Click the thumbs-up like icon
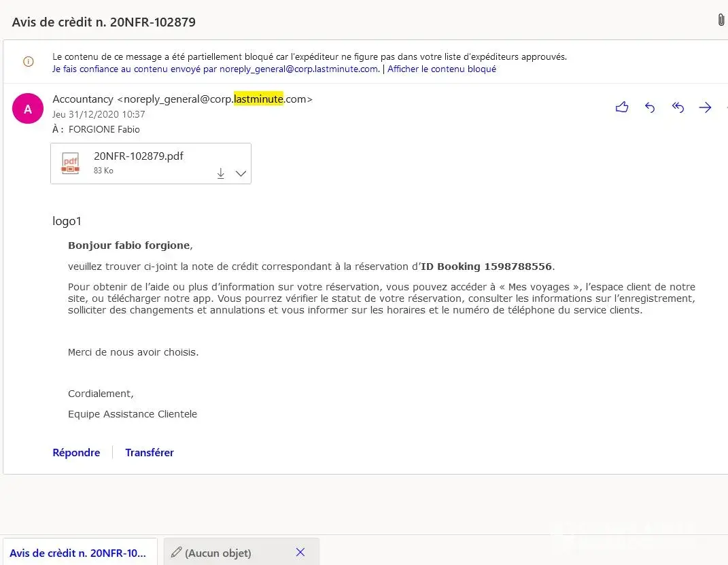This screenshot has height=565, width=728. coord(621,107)
